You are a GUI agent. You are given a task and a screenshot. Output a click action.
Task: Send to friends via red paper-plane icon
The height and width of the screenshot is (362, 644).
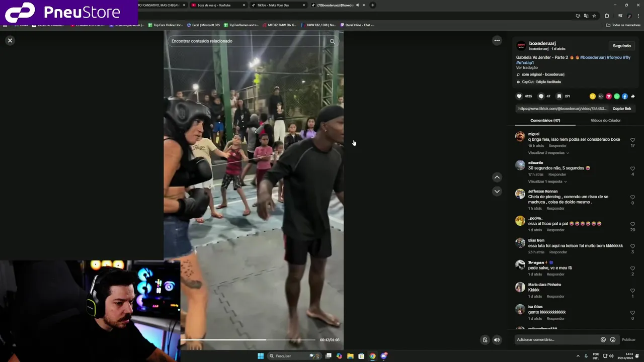pos(609,96)
